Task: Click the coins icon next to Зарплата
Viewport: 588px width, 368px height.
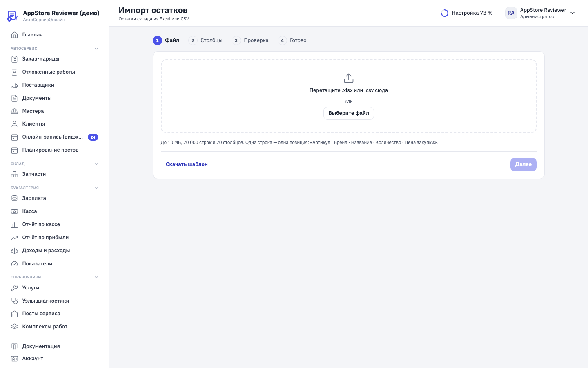Action: point(14,198)
